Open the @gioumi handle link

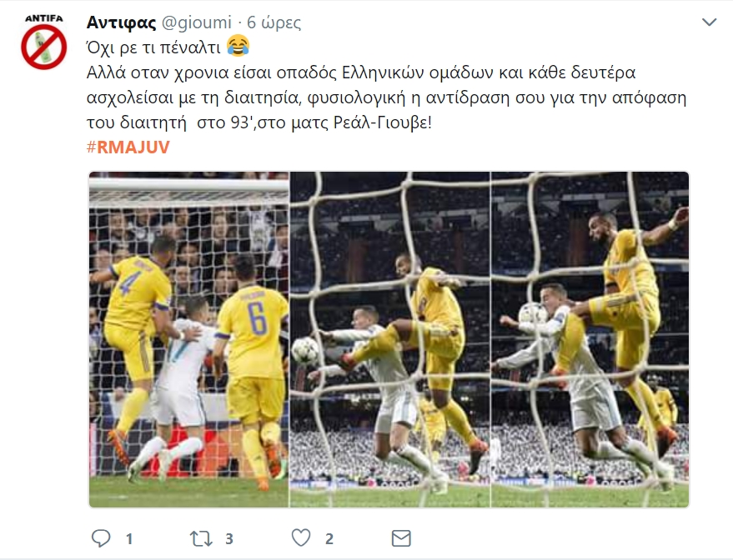pos(196,22)
